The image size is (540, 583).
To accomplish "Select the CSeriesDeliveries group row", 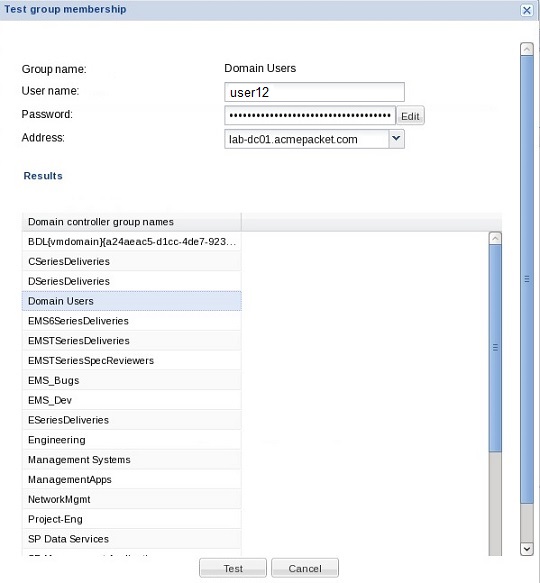I will 132,261.
